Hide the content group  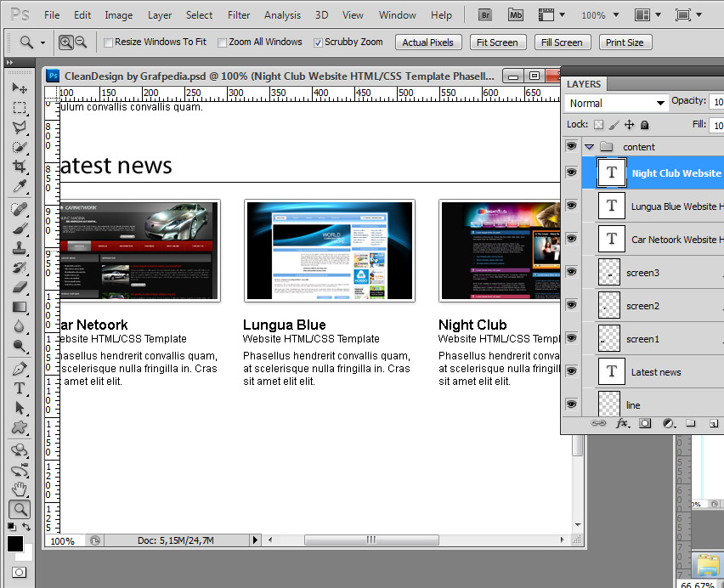(571, 146)
